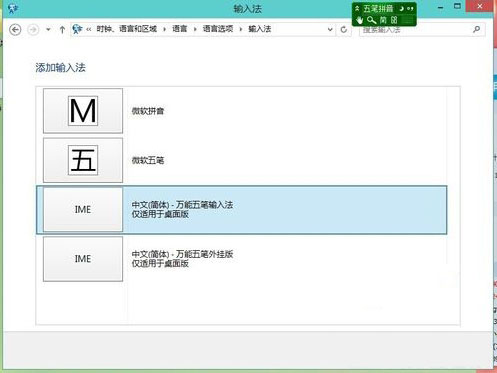The height and width of the screenshot is (373, 497).
Task: Click the double chevron before 时钟、语言和区域
Action: pos(89,29)
